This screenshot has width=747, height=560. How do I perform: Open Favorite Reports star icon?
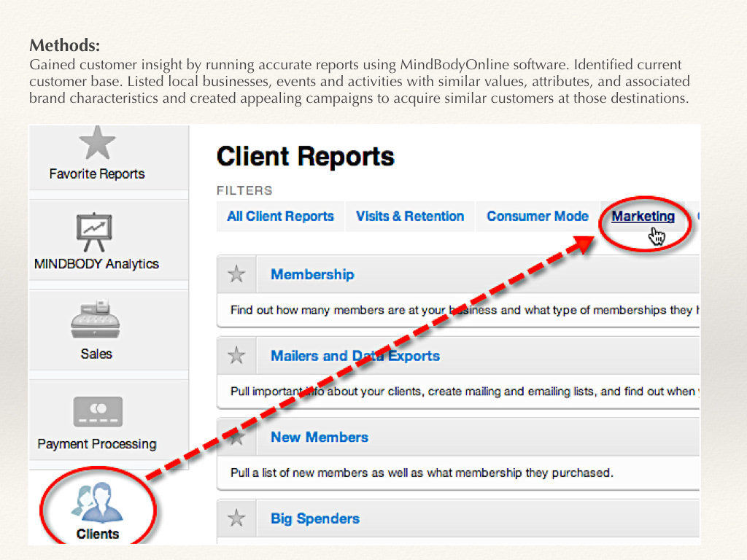97,143
